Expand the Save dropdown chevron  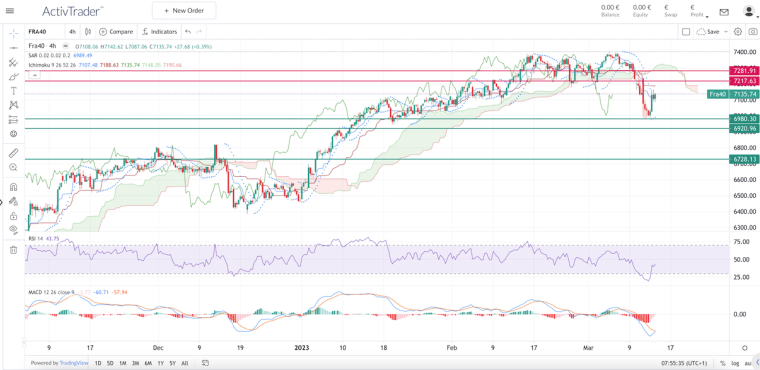pos(726,32)
